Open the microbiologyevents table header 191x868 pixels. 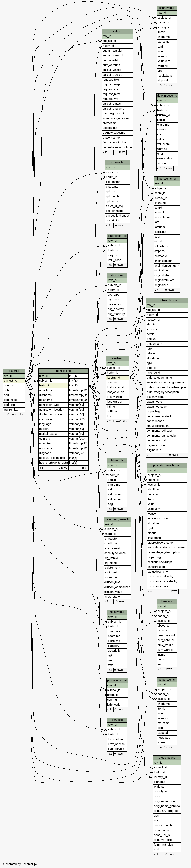[x=117, y=519]
